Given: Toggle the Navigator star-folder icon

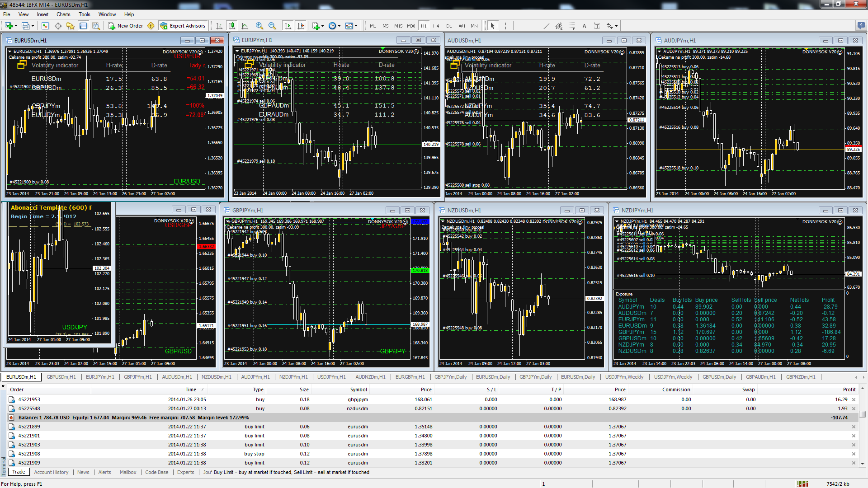Looking at the screenshot, I should click(x=71, y=26).
